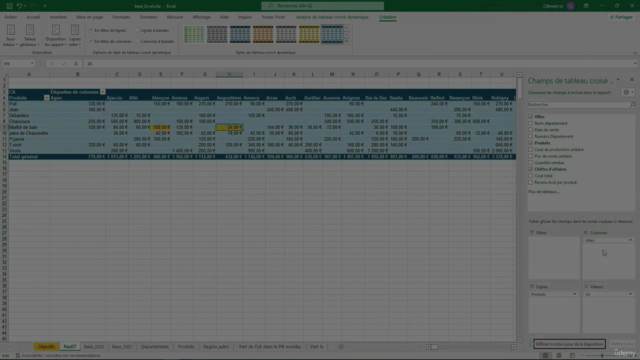Click the Partager share button

pyautogui.click(x=621, y=17)
